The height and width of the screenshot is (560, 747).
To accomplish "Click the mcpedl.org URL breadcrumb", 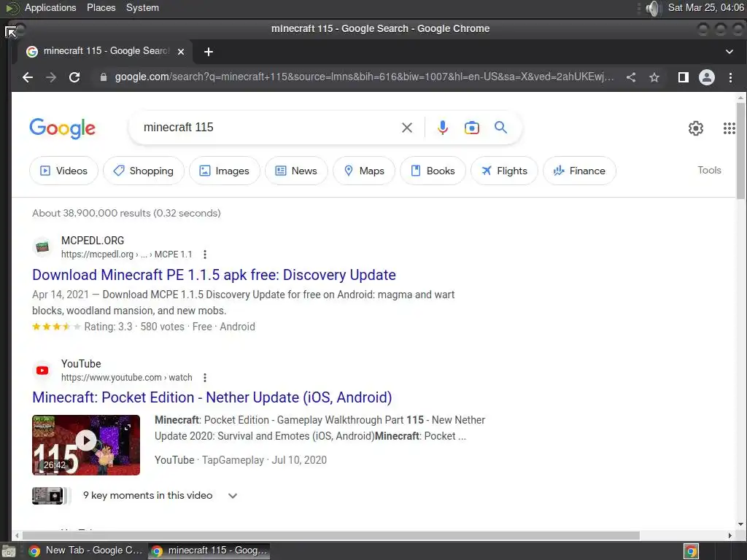I will point(126,254).
